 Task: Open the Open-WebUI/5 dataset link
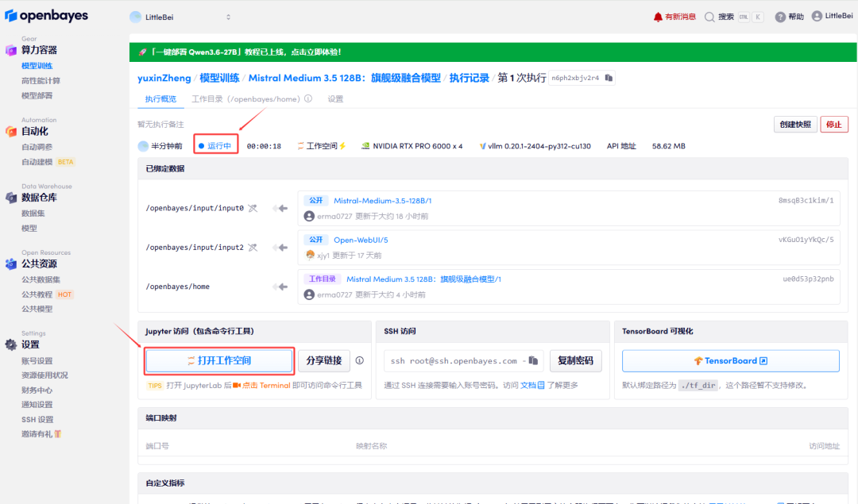click(361, 240)
